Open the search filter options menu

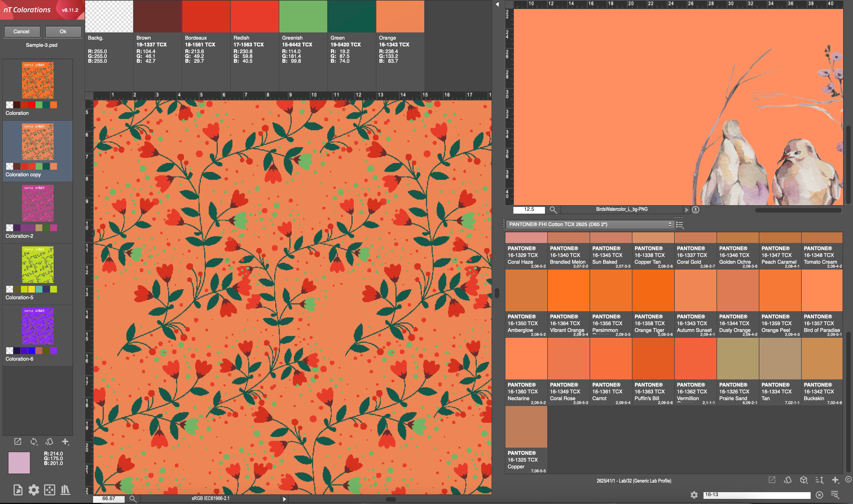(x=835, y=495)
